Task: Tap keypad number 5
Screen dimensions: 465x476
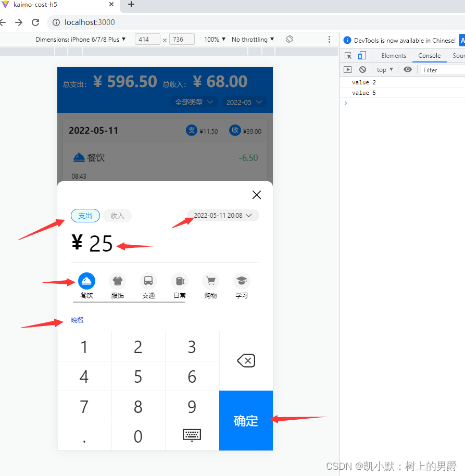Action: pyautogui.click(x=138, y=376)
